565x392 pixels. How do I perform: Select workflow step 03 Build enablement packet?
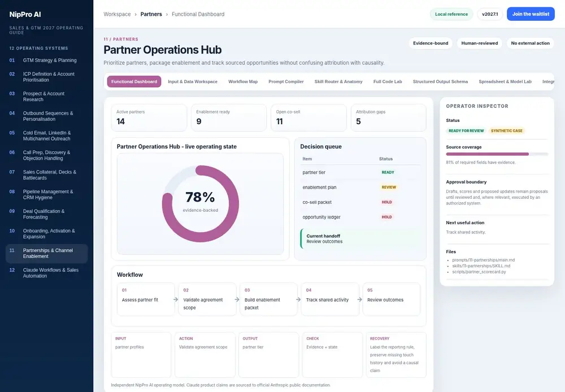(x=268, y=299)
